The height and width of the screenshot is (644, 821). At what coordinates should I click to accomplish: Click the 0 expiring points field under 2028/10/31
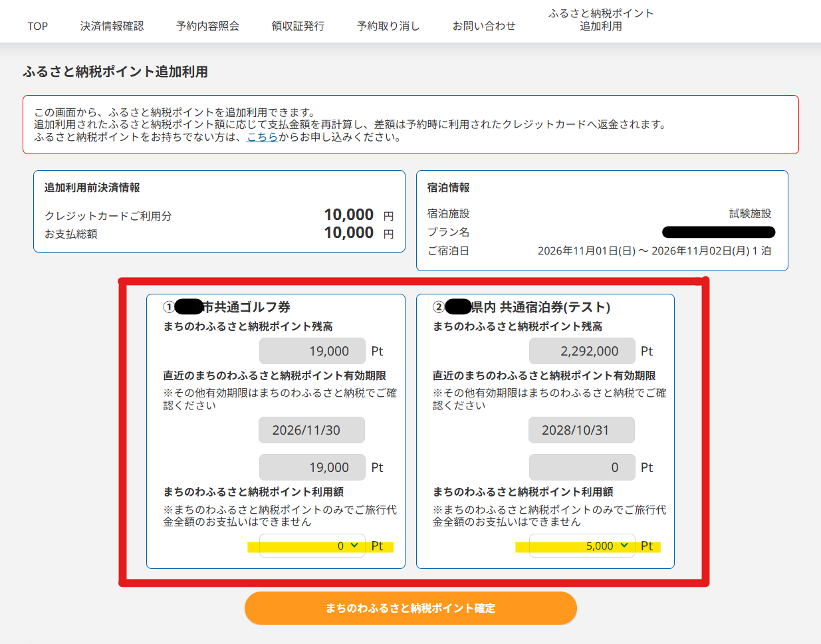click(x=582, y=467)
